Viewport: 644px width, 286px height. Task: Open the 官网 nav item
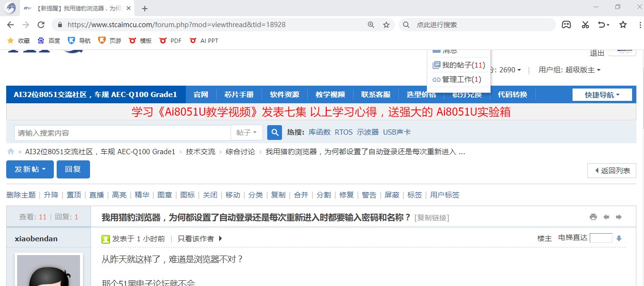201,95
